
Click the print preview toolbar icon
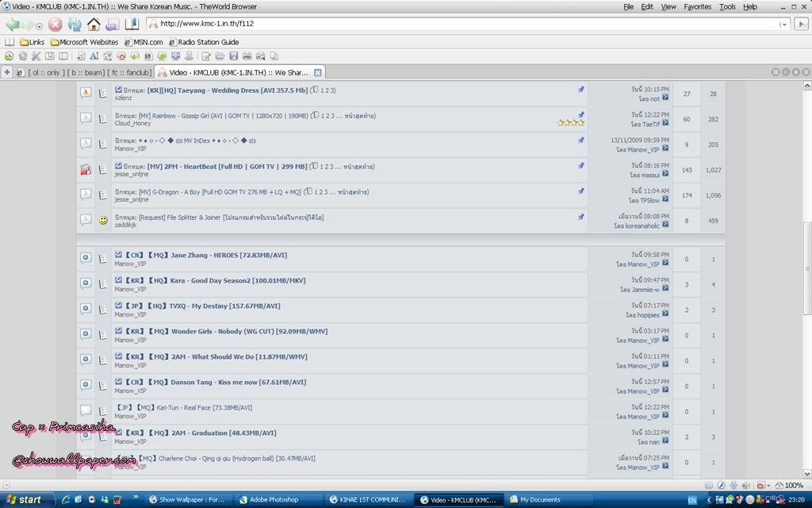pos(260,56)
